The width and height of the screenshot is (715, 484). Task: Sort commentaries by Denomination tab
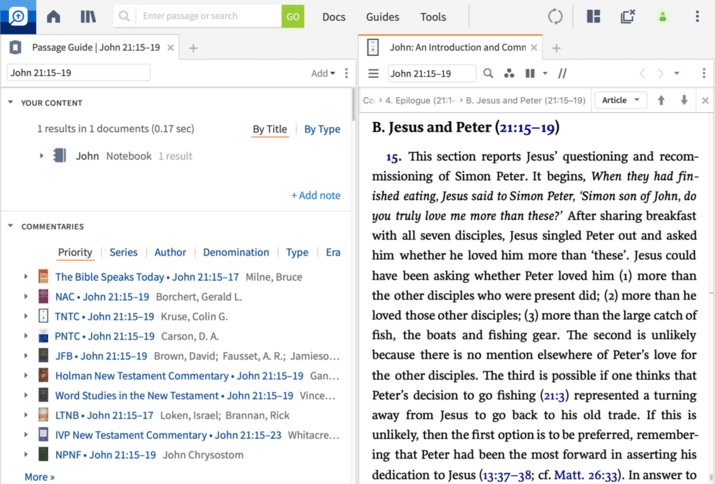236,252
